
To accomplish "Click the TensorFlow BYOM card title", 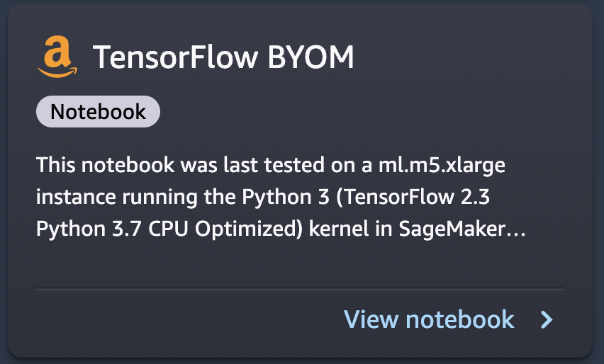I will (223, 57).
